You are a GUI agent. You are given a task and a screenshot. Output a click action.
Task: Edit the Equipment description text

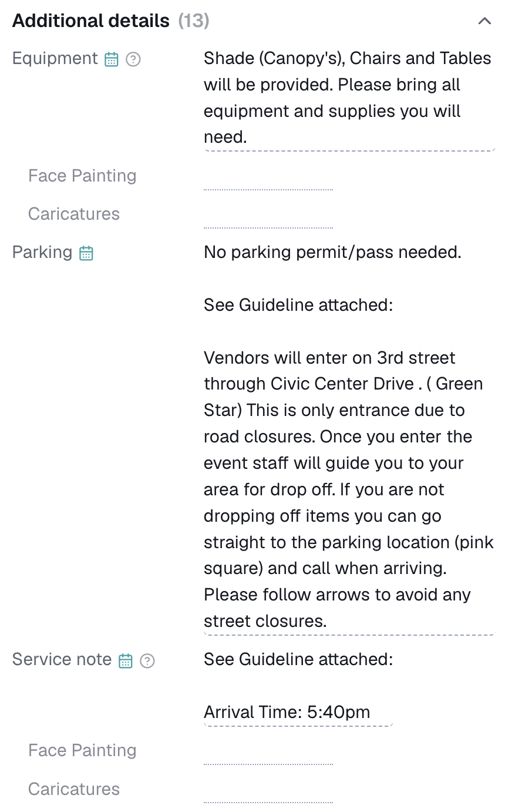pyautogui.click(x=349, y=98)
